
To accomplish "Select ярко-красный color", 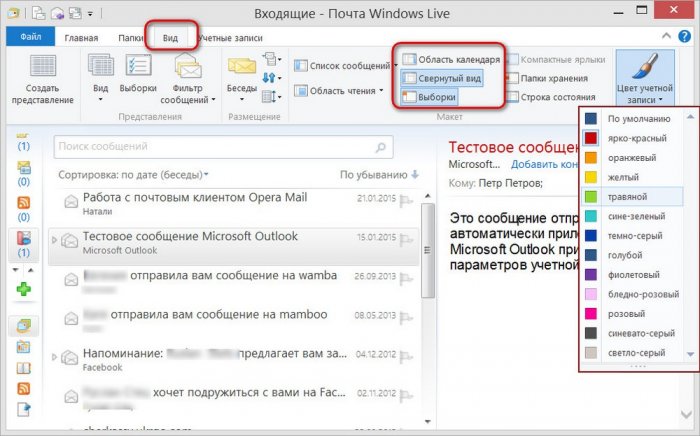I will [632, 138].
